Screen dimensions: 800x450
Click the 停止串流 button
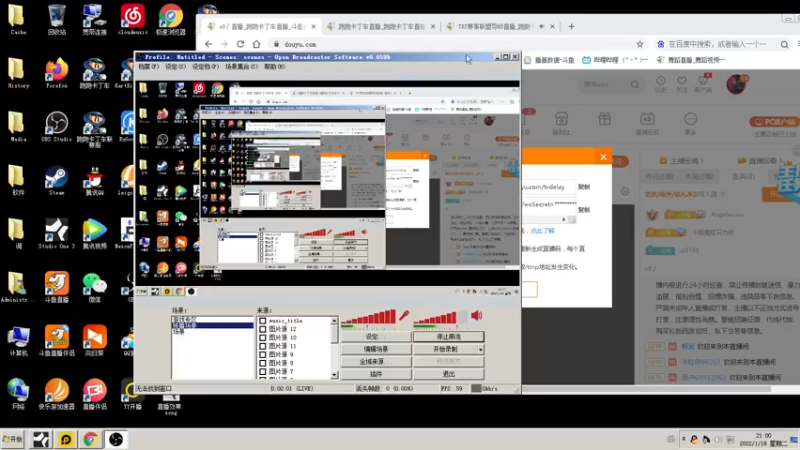[x=448, y=337]
